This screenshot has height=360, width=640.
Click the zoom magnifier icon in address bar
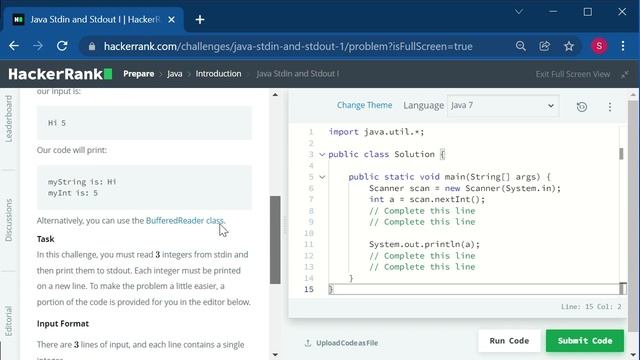[520, 46]
